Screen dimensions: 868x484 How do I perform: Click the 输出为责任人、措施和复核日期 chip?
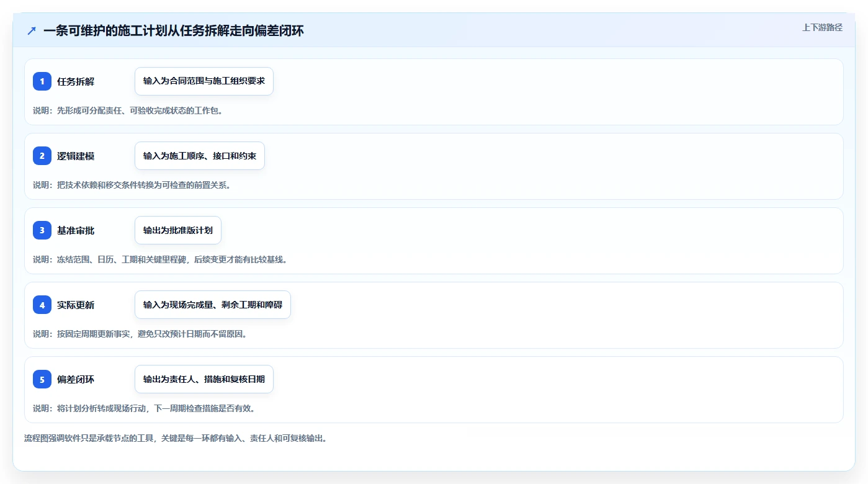204,379
